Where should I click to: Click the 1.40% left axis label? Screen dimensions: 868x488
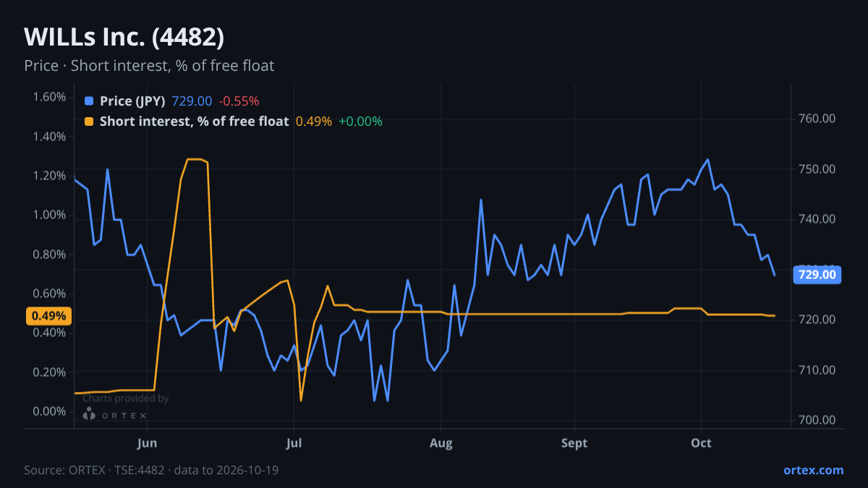[x=49, y=137]
